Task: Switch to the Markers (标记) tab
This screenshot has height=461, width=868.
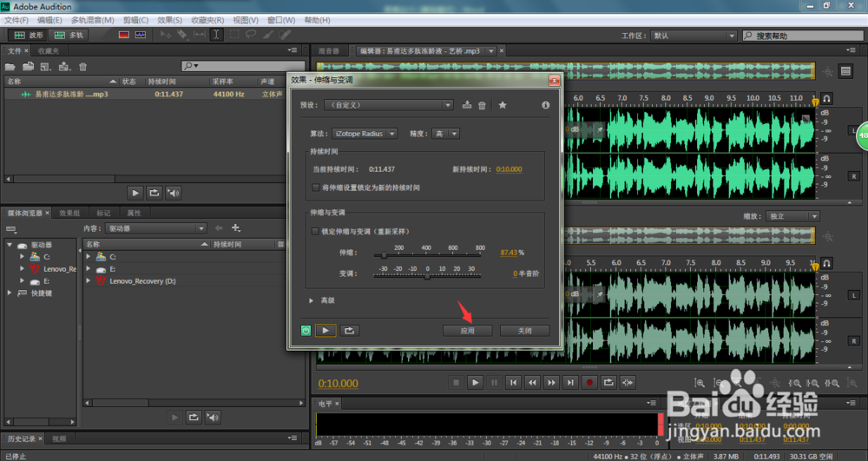Action: [x=103, y=213]
